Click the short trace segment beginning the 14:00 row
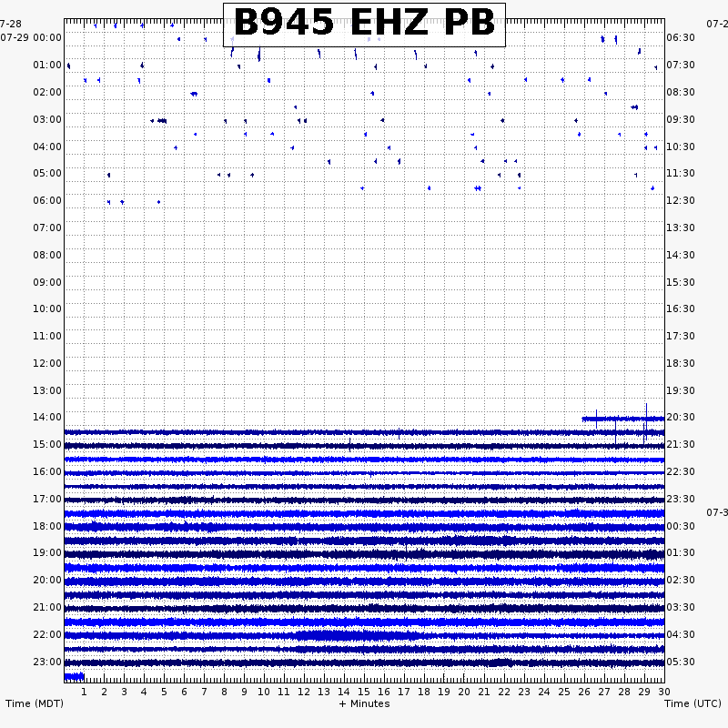The height and width of the screenshot is (728, 728). (x=623, y=419)
